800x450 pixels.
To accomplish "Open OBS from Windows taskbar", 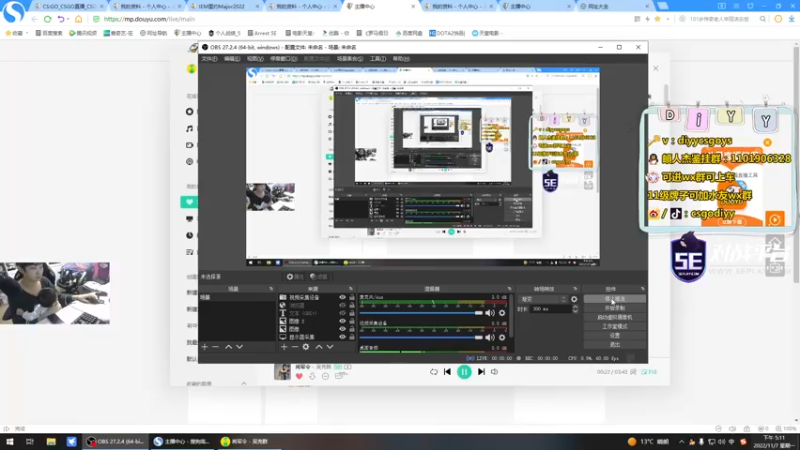I will 116,442.
